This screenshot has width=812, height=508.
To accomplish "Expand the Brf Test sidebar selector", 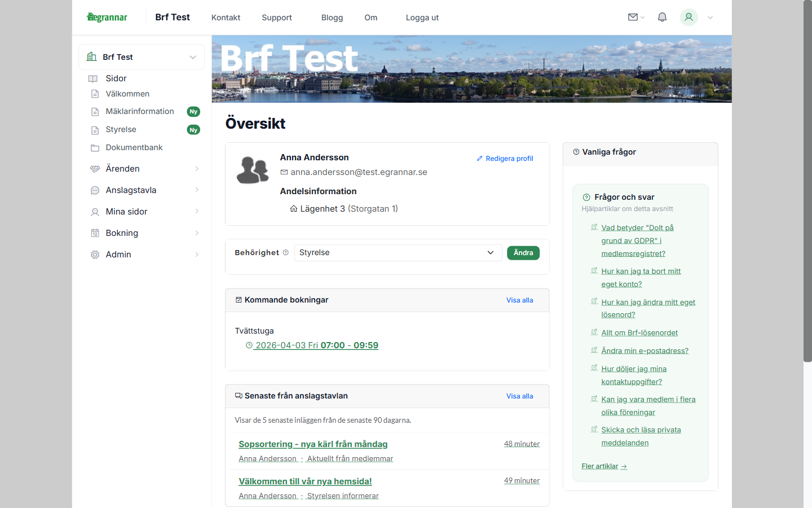I will point(142,57).
